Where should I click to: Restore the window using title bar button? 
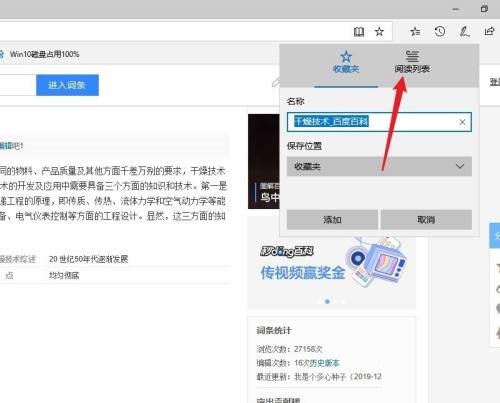[x=484, y=9]
